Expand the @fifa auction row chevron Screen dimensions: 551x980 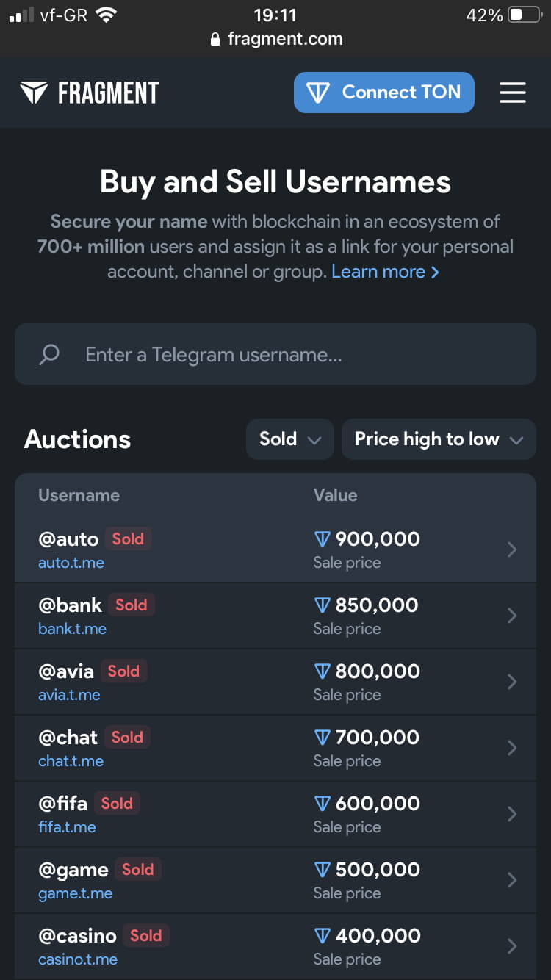[x=512, y=814]
